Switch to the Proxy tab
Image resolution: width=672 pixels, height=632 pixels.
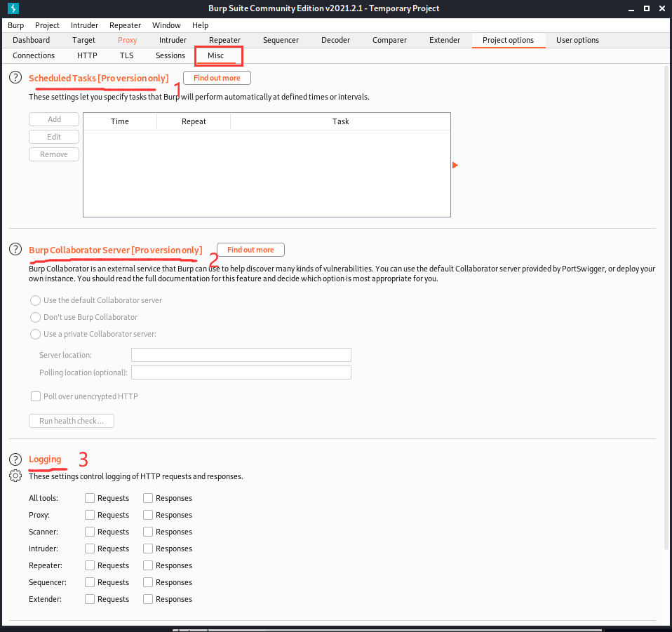point(127,40)
